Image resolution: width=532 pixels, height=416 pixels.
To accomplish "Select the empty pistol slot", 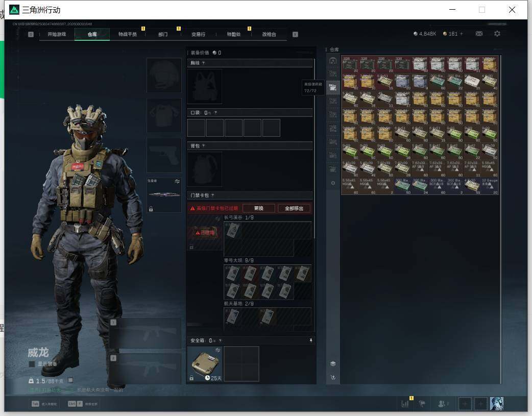I will (x=164, y=155).
